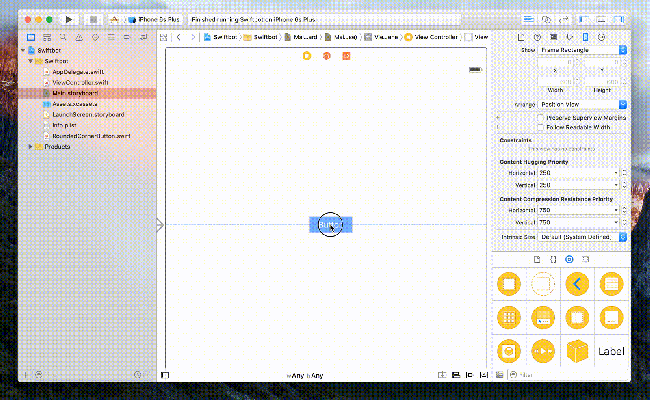
Task: Open the Report navigator tab
Action: tap(143, 37)
